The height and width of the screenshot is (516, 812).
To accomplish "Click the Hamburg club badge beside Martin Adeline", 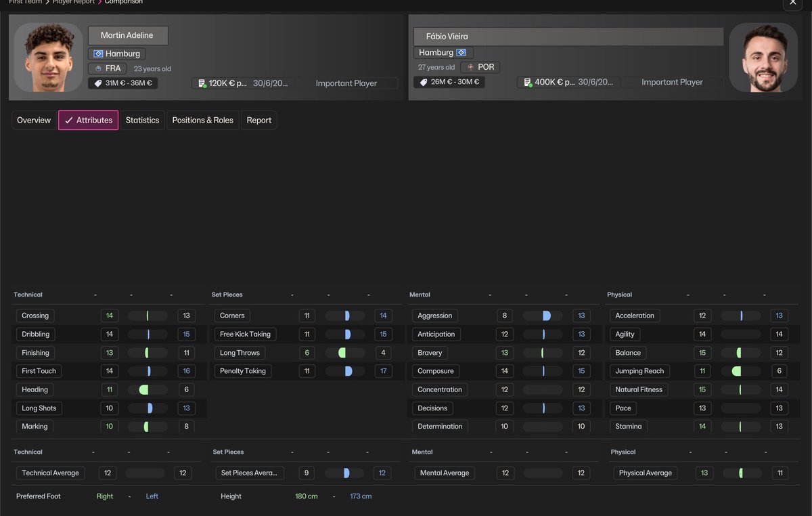I will click(x=98, y=53).
